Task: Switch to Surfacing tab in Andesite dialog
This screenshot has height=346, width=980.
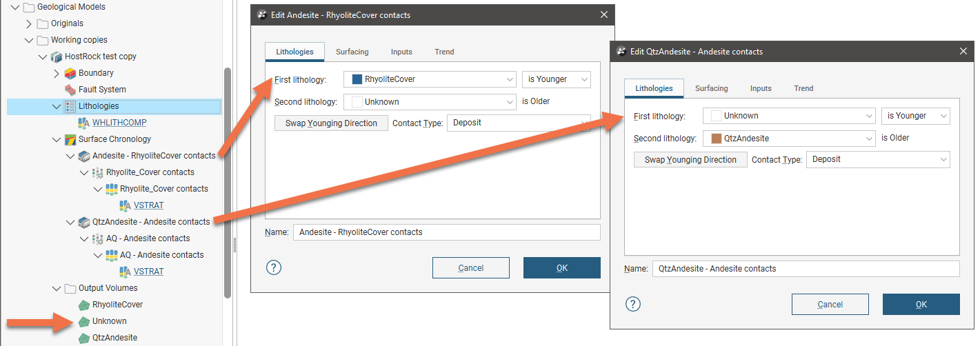Action: click(x=352, y=52)
